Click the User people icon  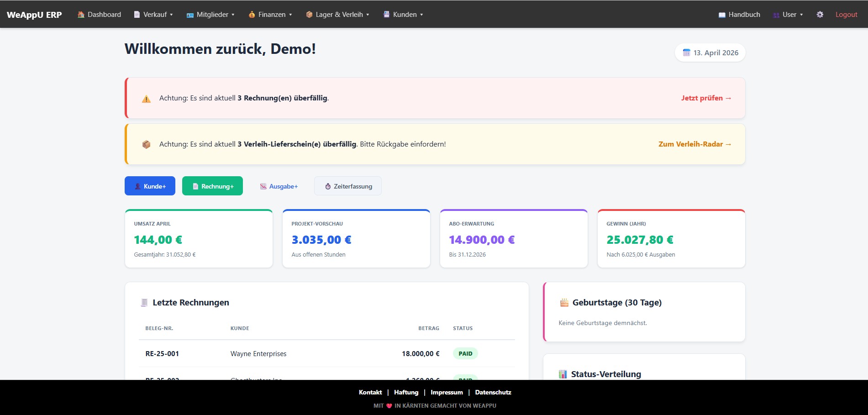776,15
